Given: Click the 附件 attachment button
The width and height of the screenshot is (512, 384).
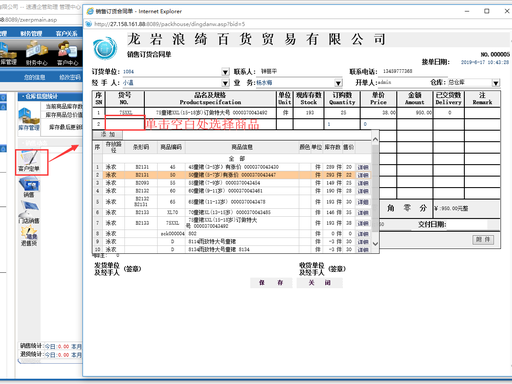Looking at the screenshot, I should pos(483,240).
